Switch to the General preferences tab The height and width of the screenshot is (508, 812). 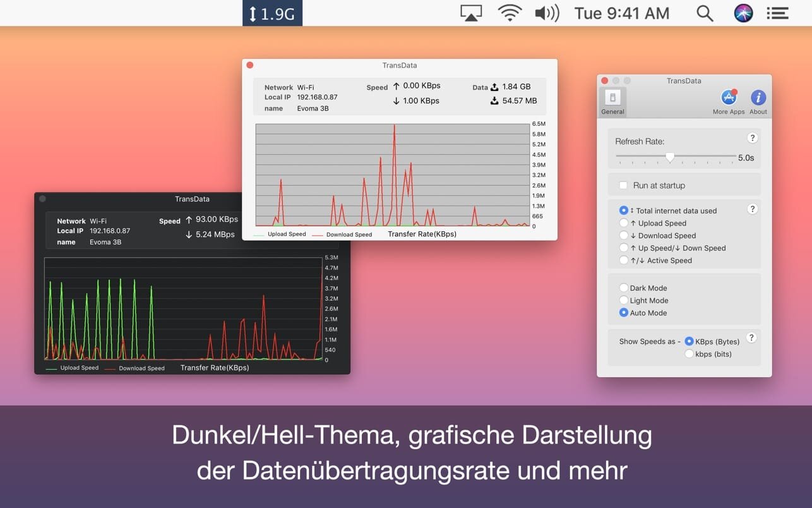point(612,102)
